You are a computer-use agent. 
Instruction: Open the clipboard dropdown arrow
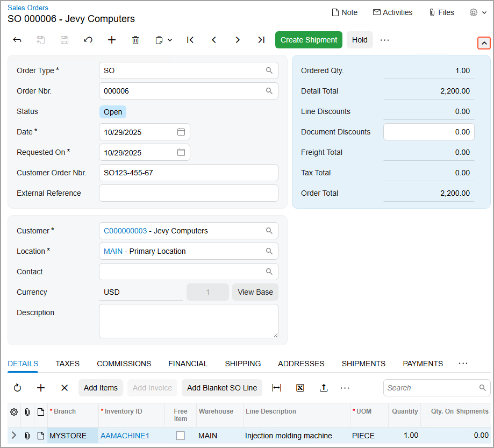[x=170, y=40]
